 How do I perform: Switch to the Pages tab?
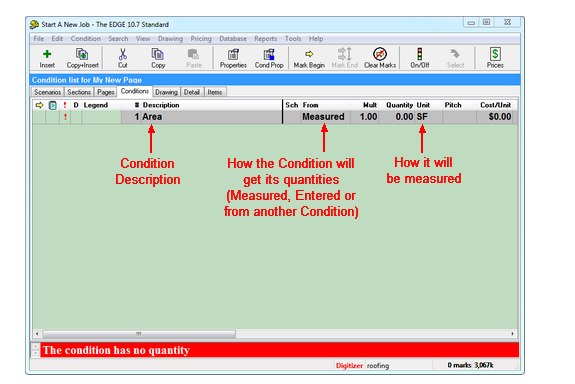(106, 92)
